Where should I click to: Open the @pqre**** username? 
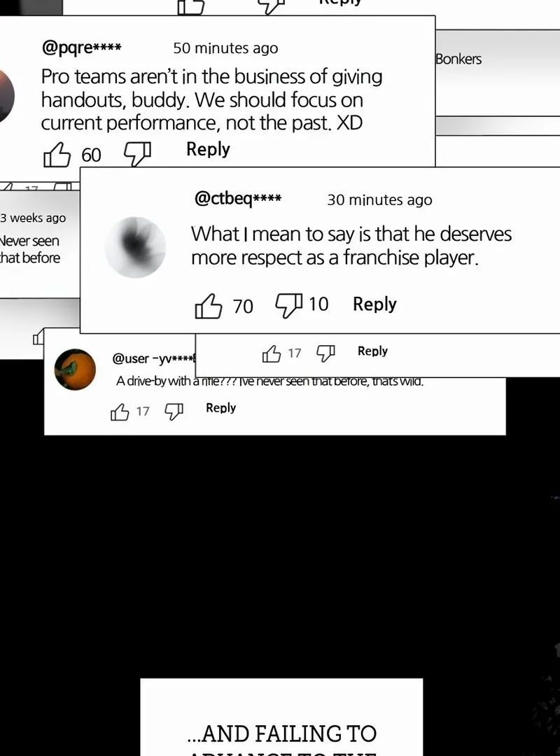tap(81, 48)
